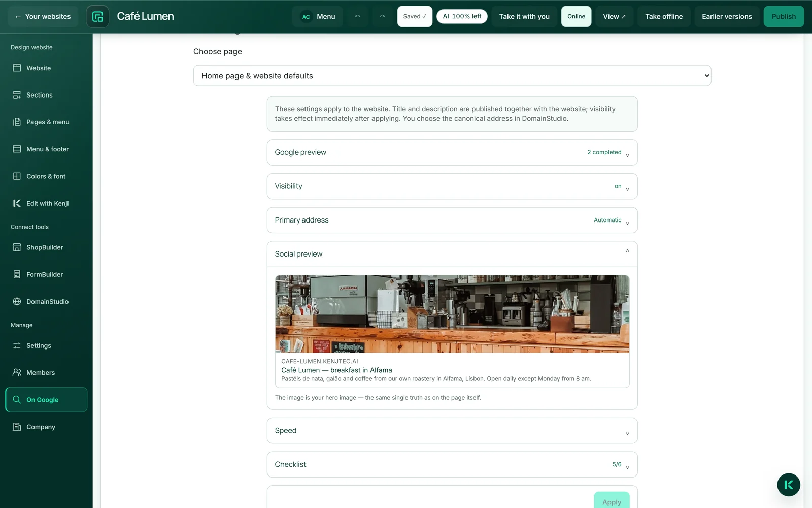The height and width of the screenshot is (508, 812).
Task: Click the Pages & menu icon
Action: tap(17, 122)
